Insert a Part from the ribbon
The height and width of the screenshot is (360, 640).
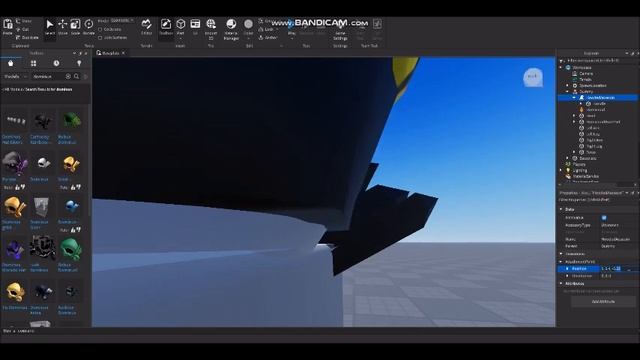coord(180,24)
